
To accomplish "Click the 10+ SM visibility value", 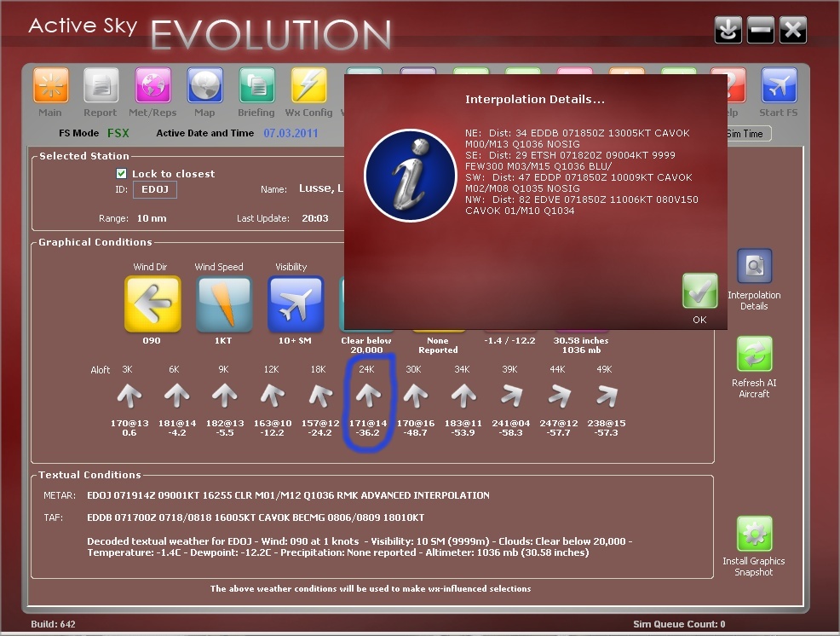I will tap(295, 340).
